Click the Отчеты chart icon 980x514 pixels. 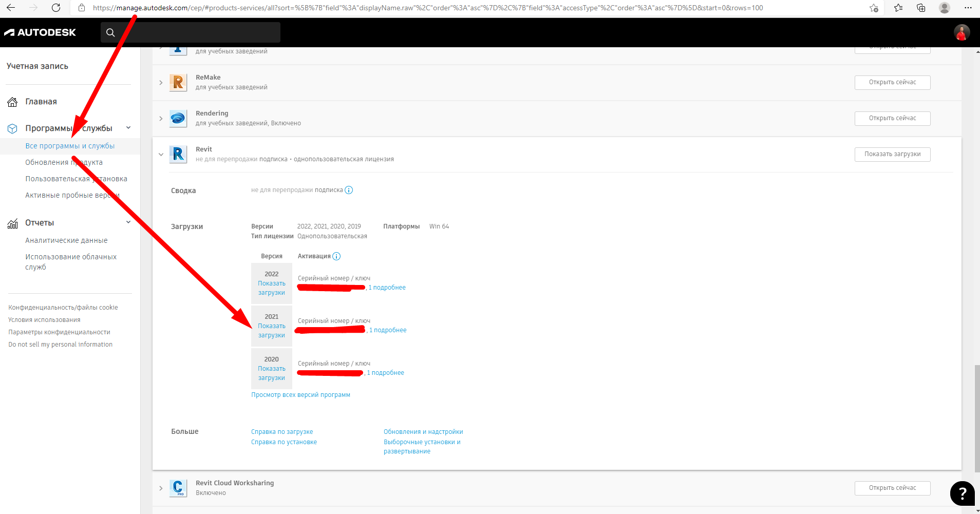13,223
